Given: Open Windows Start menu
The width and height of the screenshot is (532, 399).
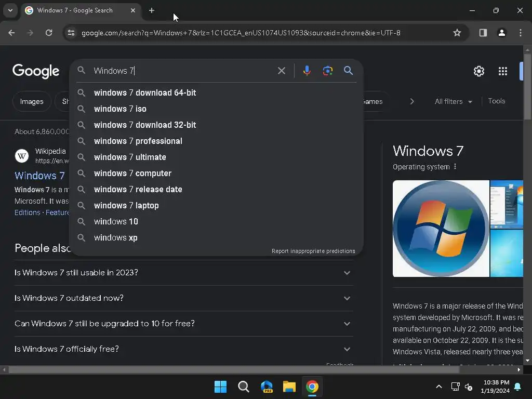Looking at the screenshot, I should click(220, 387).
